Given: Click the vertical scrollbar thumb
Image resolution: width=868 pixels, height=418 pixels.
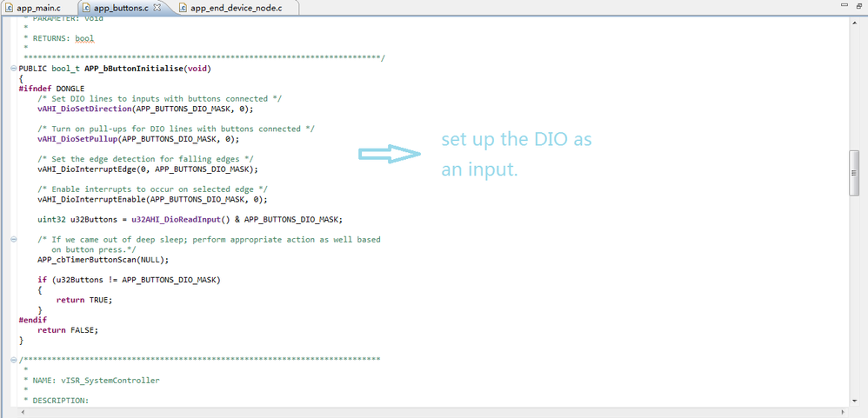Looking at the screenshot, I should (855, 173).
